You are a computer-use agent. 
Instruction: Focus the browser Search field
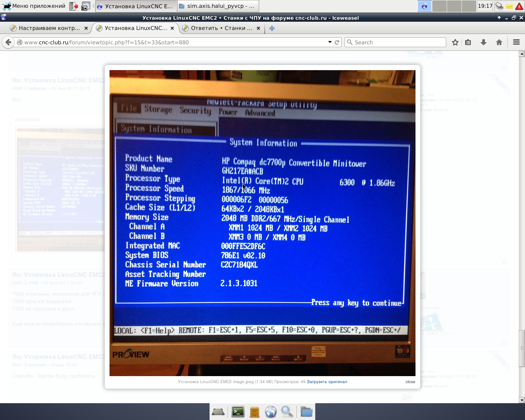(x=395, y=42)
